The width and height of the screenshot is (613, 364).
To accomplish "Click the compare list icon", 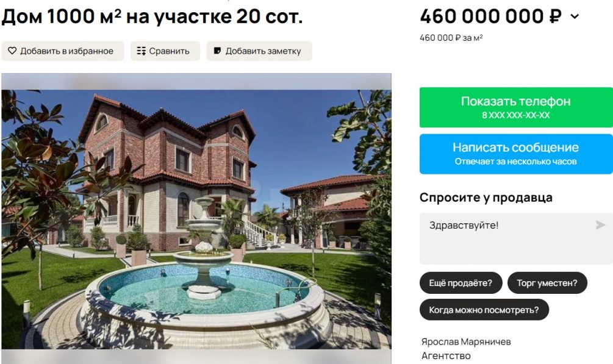I will [141, 51].
